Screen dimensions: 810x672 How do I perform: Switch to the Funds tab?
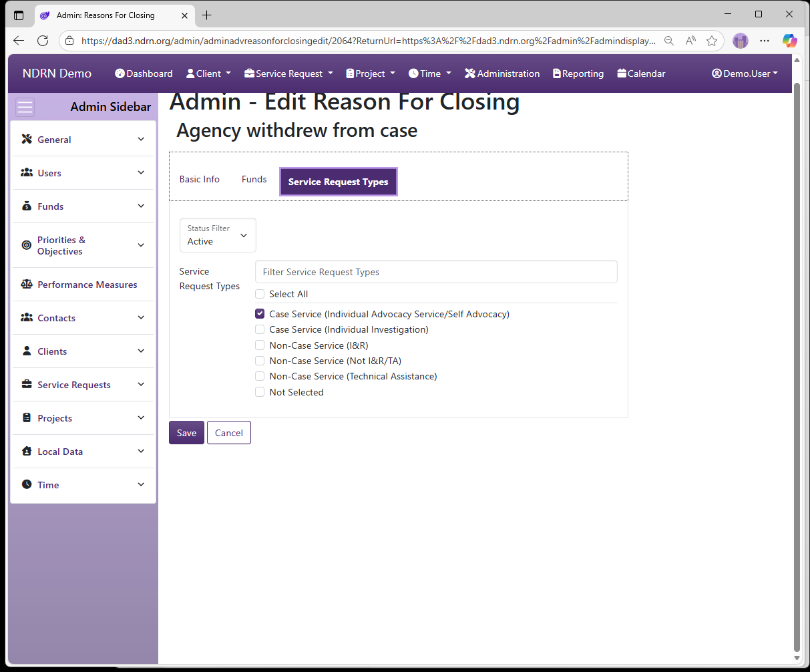pos(254,179)
